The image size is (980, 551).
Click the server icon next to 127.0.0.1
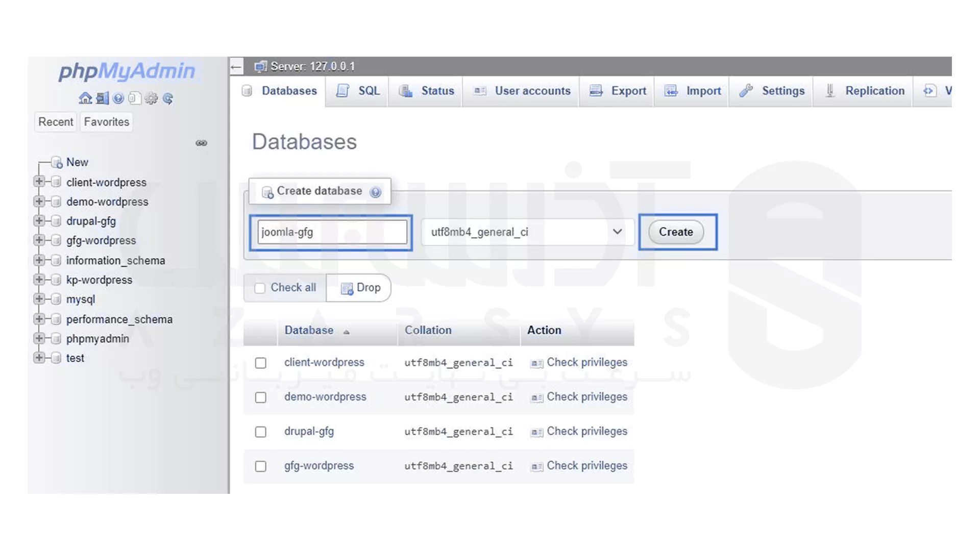coord(261,66)
